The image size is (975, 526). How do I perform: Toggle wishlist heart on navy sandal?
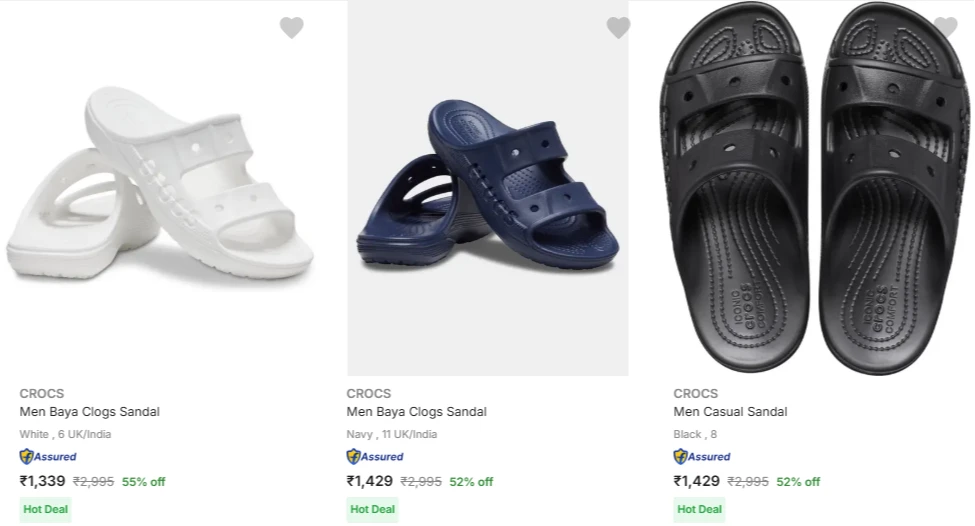pyautogui.click(x=618, y=28)
